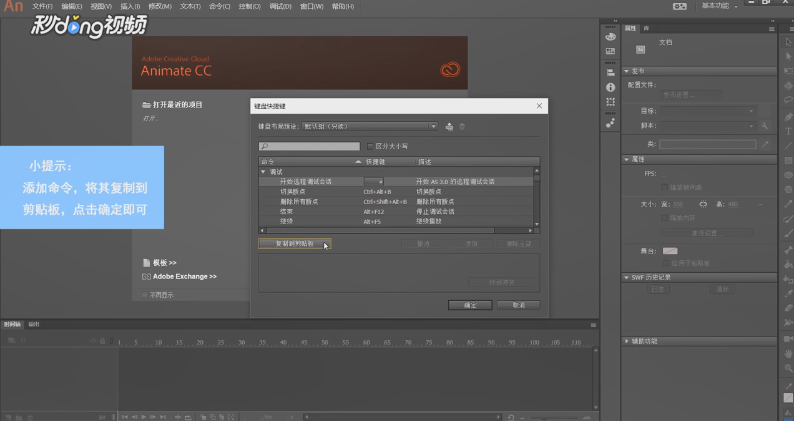Screen dimensions: 794x421
Task: Select the Lasso tool
Action: point(788,100)
